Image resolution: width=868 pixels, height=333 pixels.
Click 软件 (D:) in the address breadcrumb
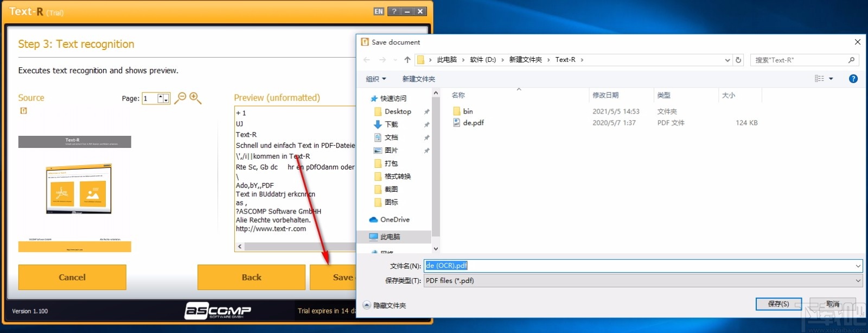(483, 60)
